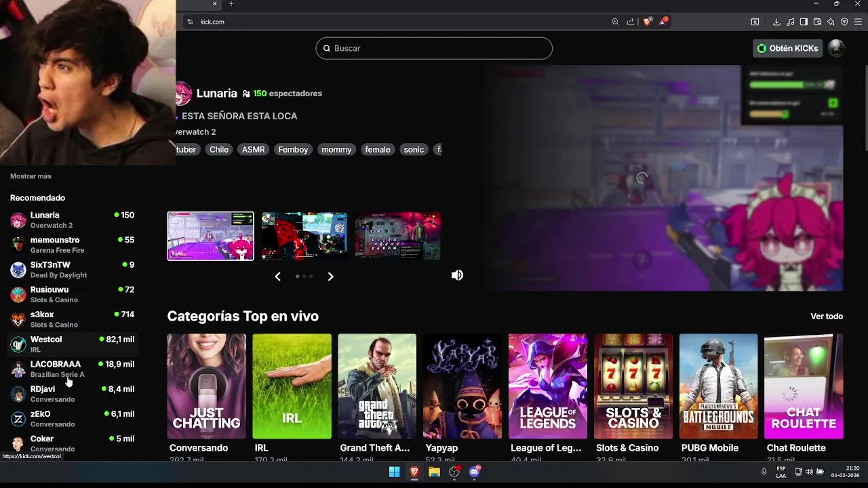The image size is (868, 488).
Task: Click the mommy tag
Action: click(x=337, y=150)
